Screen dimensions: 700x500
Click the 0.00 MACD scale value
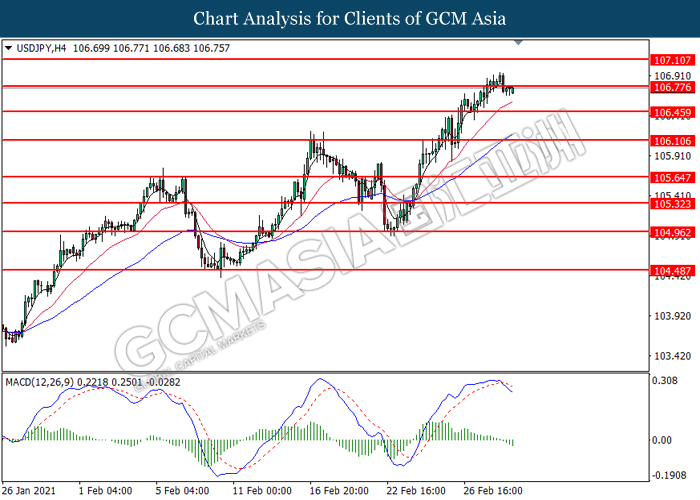662,440
